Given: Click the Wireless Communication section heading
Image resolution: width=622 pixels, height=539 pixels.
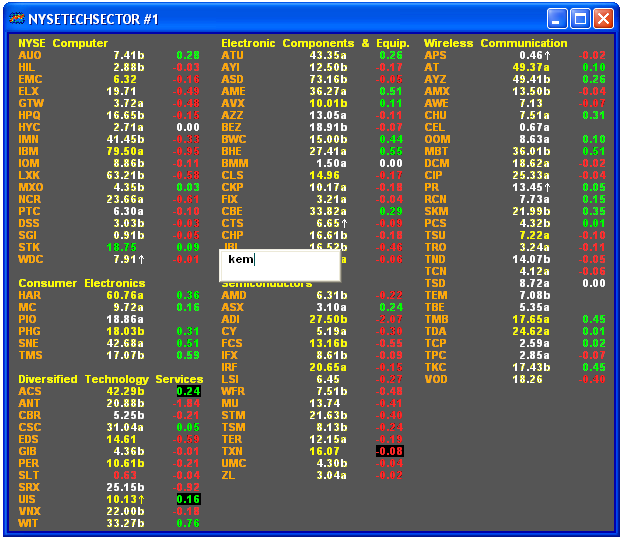Looking at the screenshot, I should (495, 43).
